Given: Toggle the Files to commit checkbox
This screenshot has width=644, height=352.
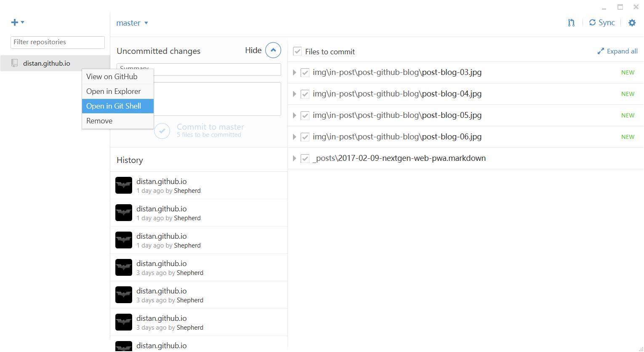Looking at the screenshot, I should pyautogui.click(x=297, y=51).
